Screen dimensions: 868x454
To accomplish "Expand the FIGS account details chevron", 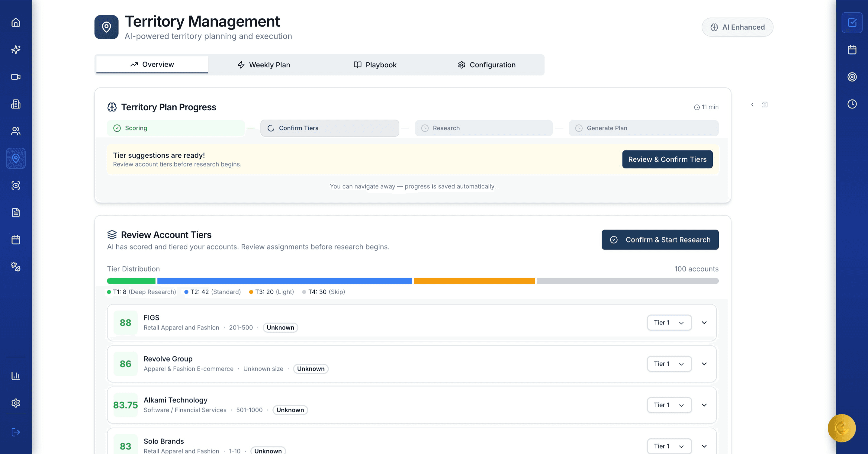I will [704, 323].
